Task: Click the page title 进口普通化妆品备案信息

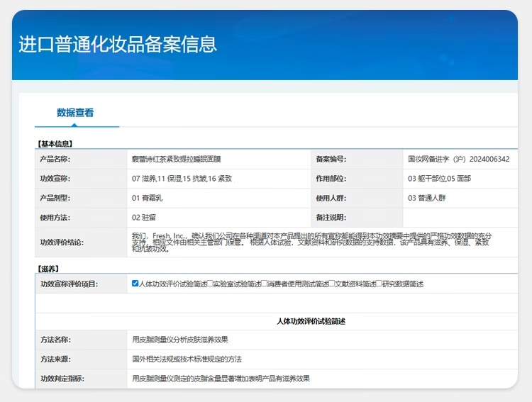Action: (x=118, y=44)
